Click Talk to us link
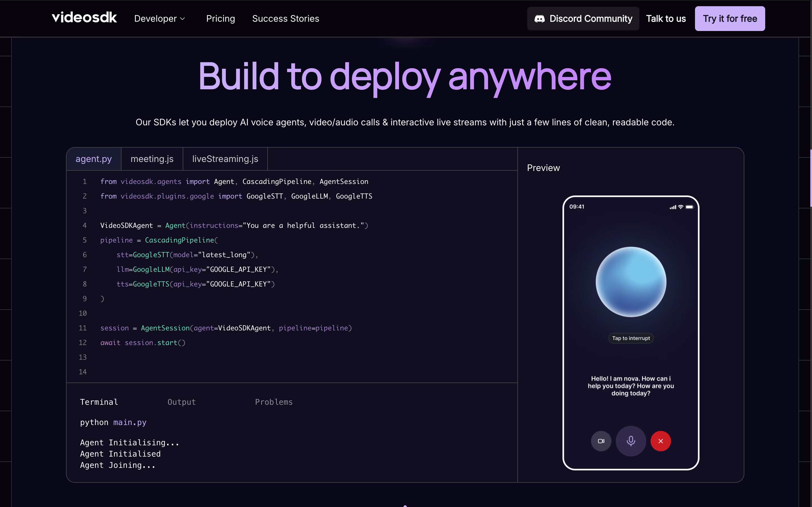812x507 pixels. 666,19
